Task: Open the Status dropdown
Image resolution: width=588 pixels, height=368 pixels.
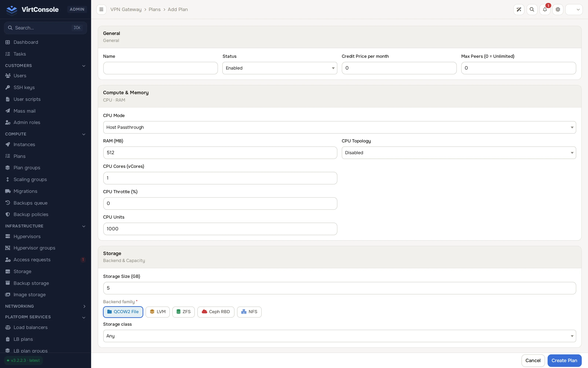Action: click(x=280, y=68)
